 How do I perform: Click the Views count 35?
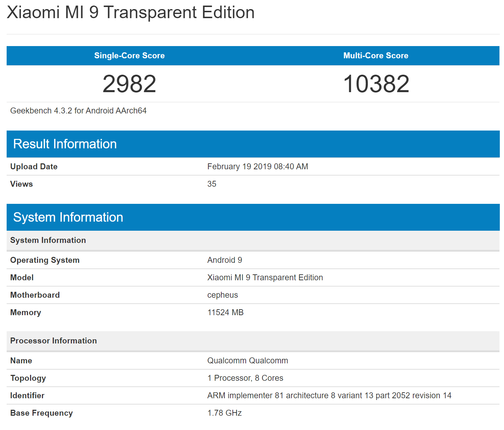click(212, 184)
